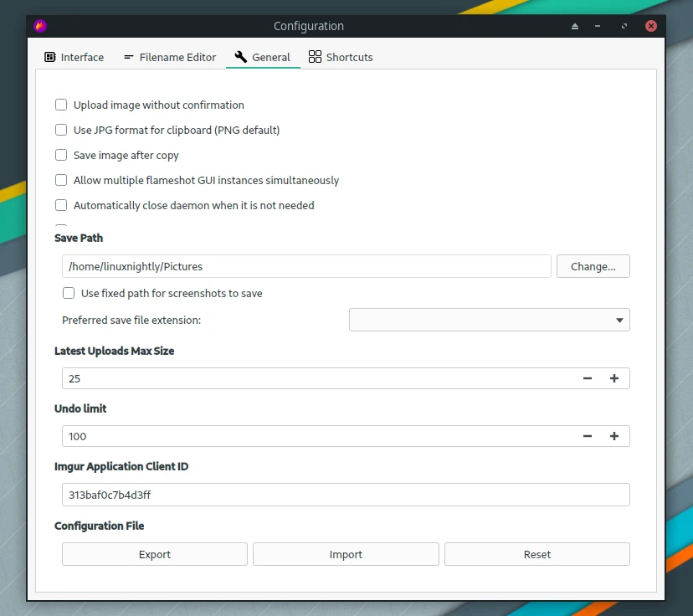Image resolution: width=693 pixels, height=616 pixels.
Task: Increase Latest Uploads Max Size value
Action: pos(613,378)
